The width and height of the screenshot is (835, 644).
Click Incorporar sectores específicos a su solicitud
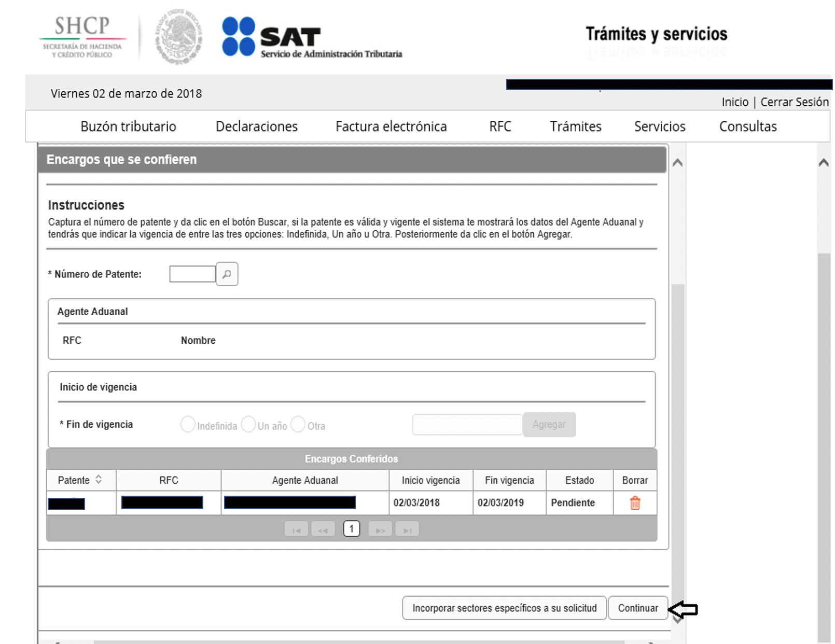504,608
